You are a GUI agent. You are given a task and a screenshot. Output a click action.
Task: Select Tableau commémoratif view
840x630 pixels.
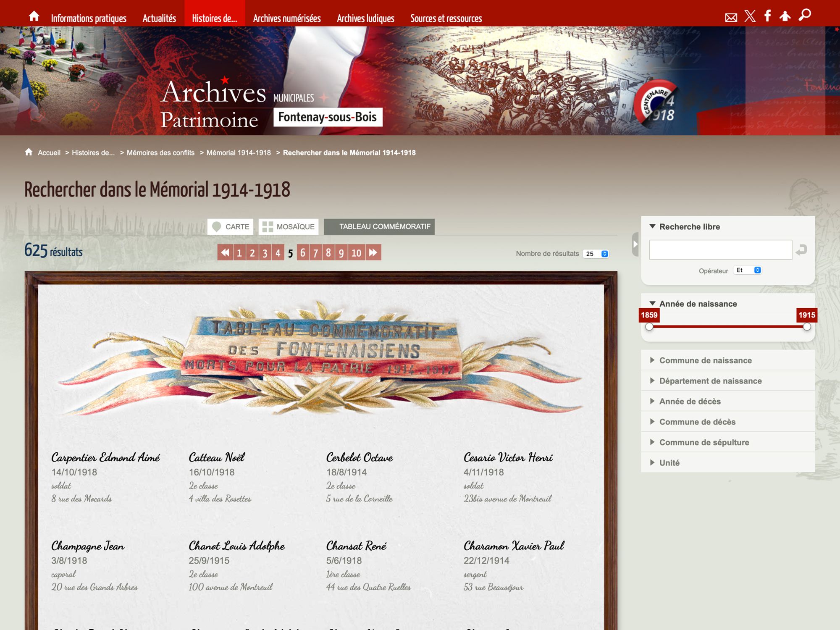(379, 227)
